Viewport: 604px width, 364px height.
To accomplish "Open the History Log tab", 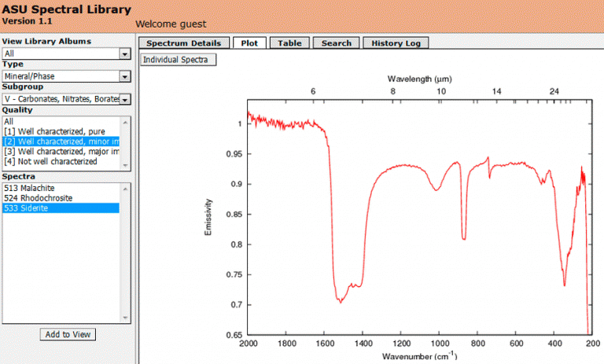I will tap(396, 42).
